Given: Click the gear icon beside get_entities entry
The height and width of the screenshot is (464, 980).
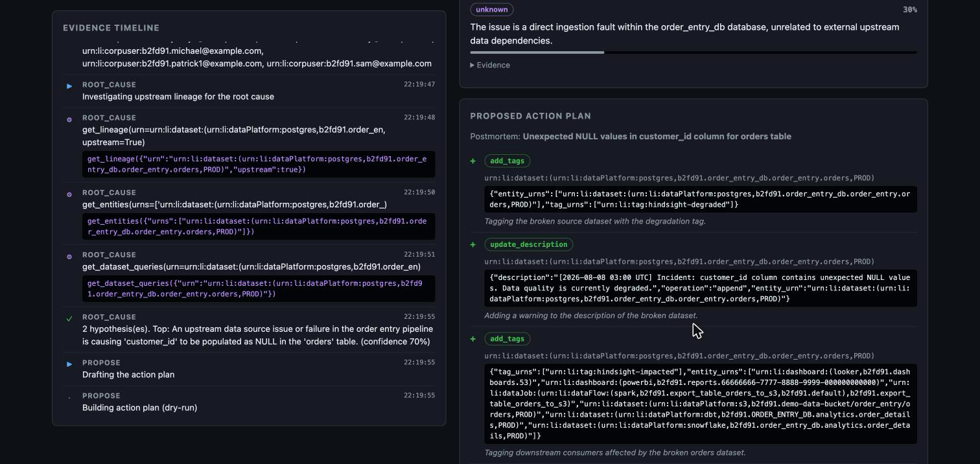Looking at the screenshot, I should [x=69, y=194].
